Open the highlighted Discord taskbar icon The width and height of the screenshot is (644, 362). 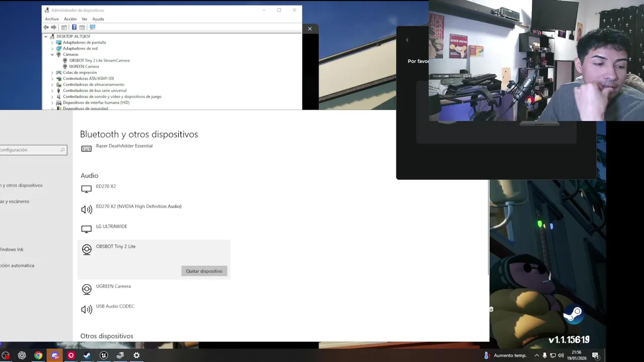tap(55, 355)
